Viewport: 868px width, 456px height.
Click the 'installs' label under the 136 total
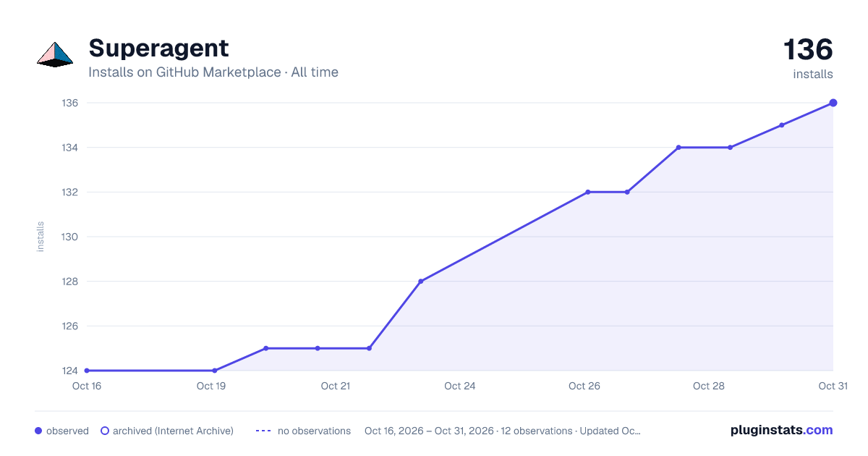point(813,74)
